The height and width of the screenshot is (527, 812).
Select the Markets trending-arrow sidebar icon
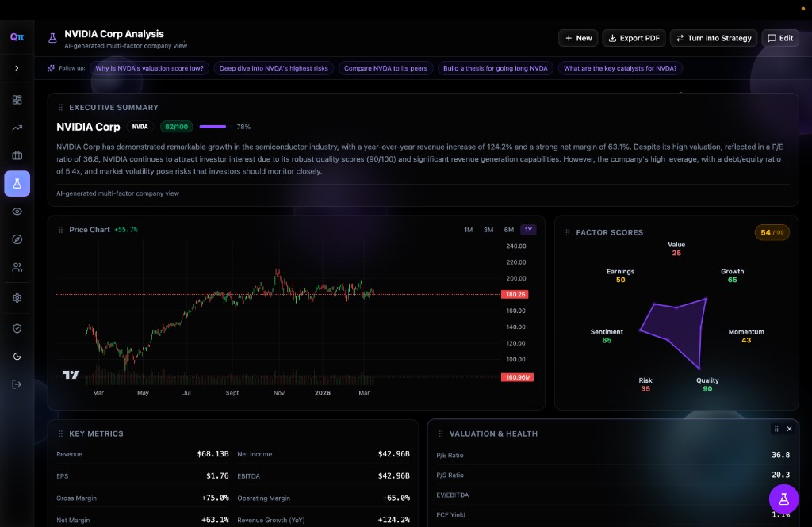click(x=17, y=128)
